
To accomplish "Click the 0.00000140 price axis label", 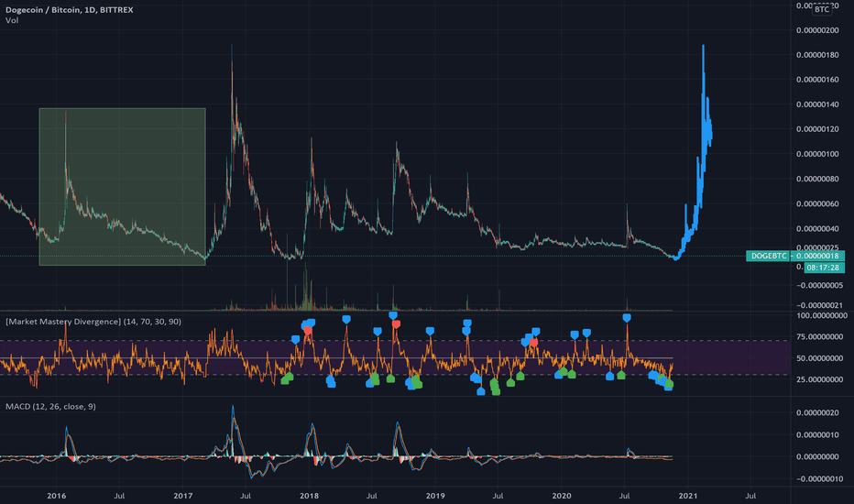I will tap(817, 104).
